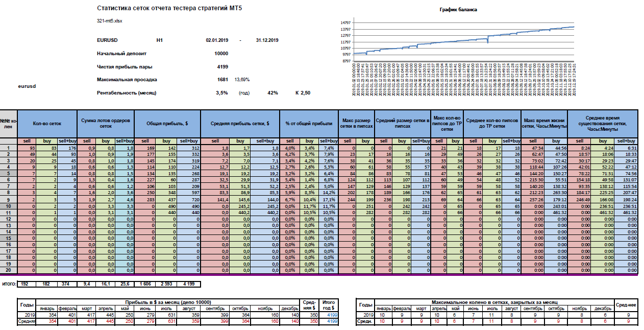The height and width of the screenshot is (330, 644).
Task: Select the monthly return 3,5%
Action: 221,93
